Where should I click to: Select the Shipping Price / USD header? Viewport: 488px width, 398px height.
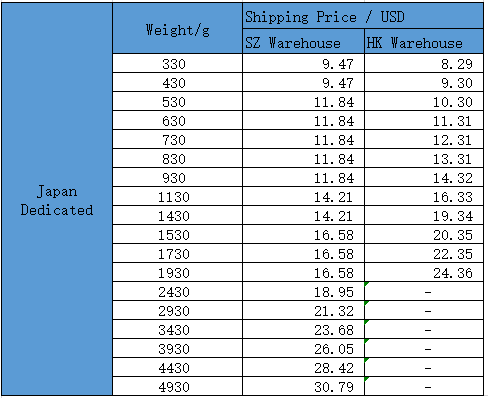(363, 16)
